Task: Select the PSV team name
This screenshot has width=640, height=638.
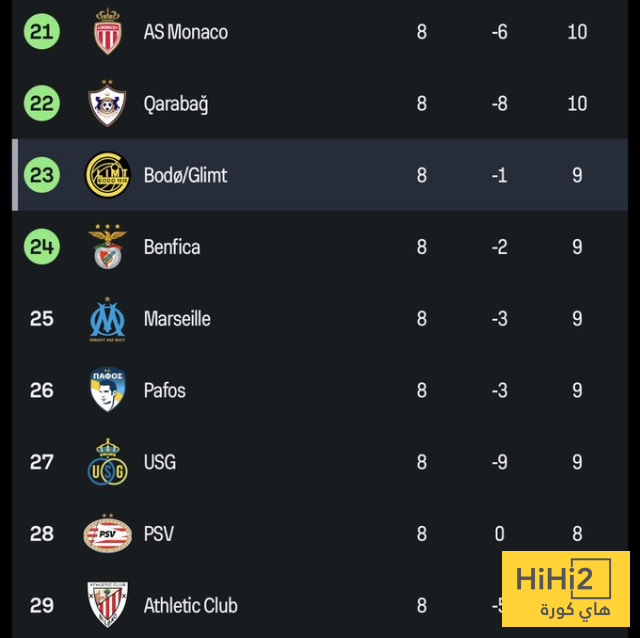Action: [x=159, y=534]
